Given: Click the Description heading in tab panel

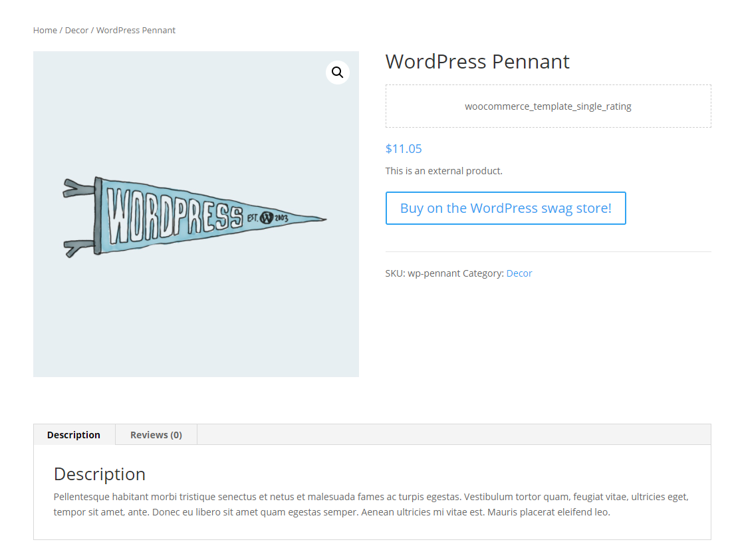Looking at the screenshot, I should 100,474.
